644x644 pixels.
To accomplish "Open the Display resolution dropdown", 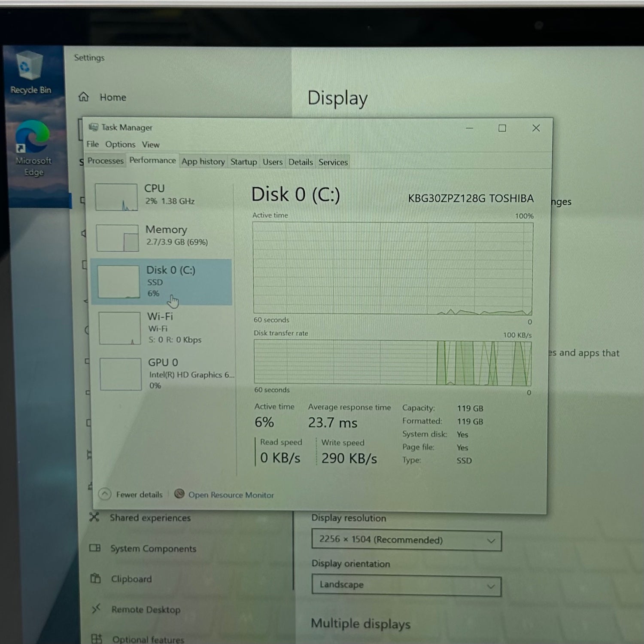I will 406,540.
